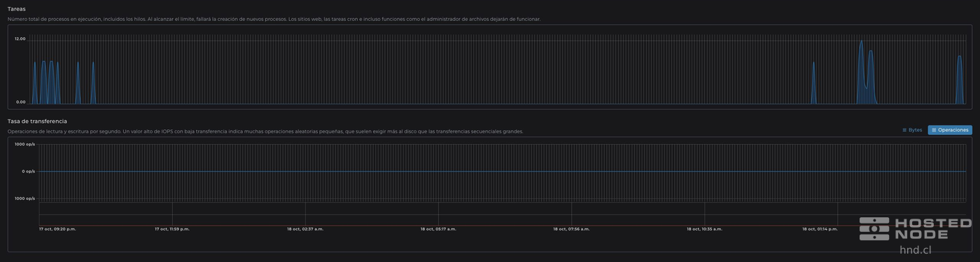Click the upper '1000 op/s' axis label
The height and width of the screenshot is (262, 980).
coord(24,145)
